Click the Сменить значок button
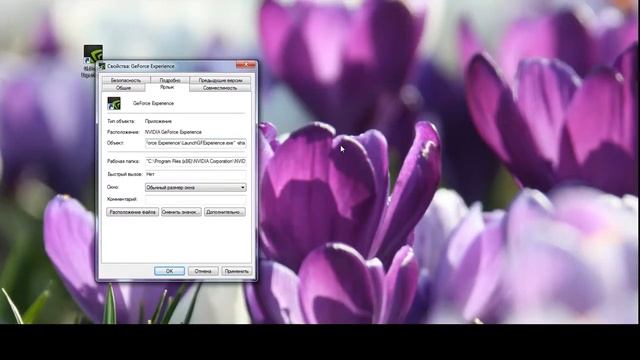Screen dimensions: 640x360 (x=181, y=212)
